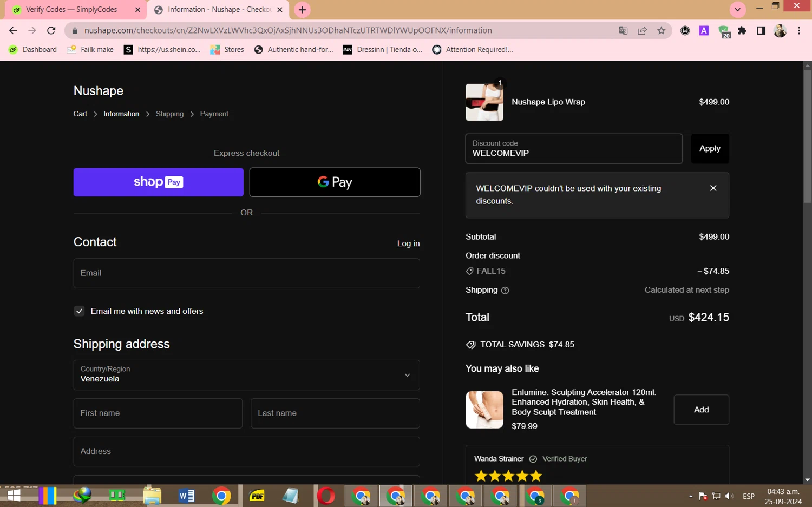Open the Dashboard bookmark
Viewport: 812px width, 507px height.
point(33,50)
